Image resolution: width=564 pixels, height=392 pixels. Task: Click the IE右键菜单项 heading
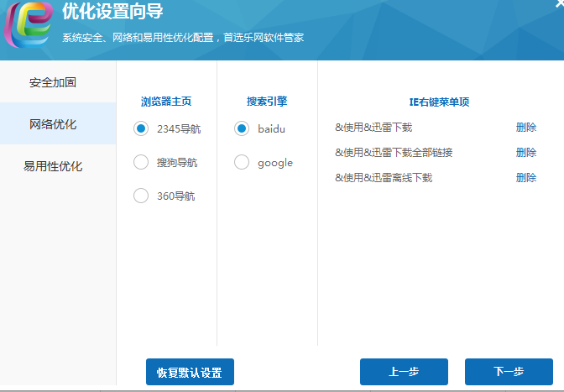click(x=439, y=102)
